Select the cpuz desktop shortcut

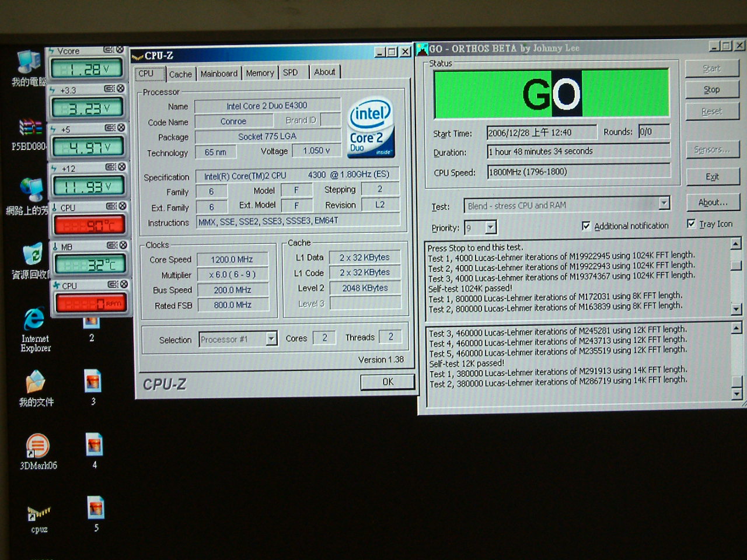39,519
